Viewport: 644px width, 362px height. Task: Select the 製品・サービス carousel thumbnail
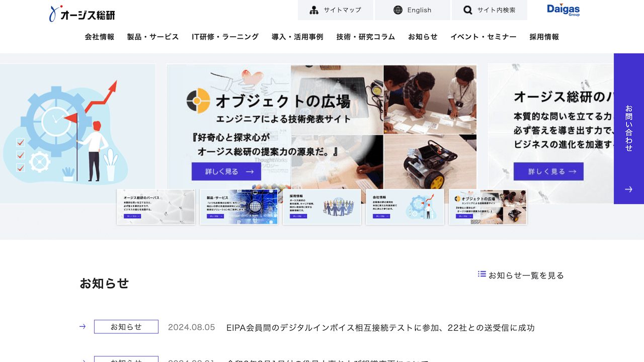pyautogui.click(x=238, y=206)
